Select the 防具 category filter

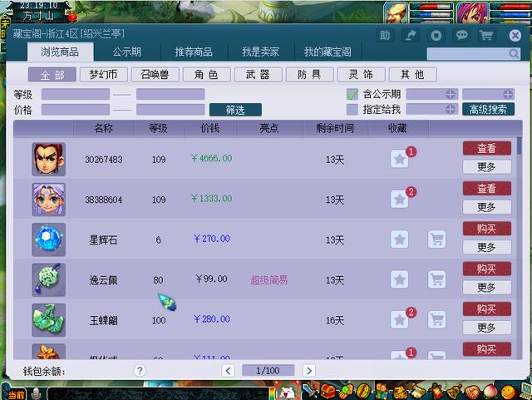point(310,74)
